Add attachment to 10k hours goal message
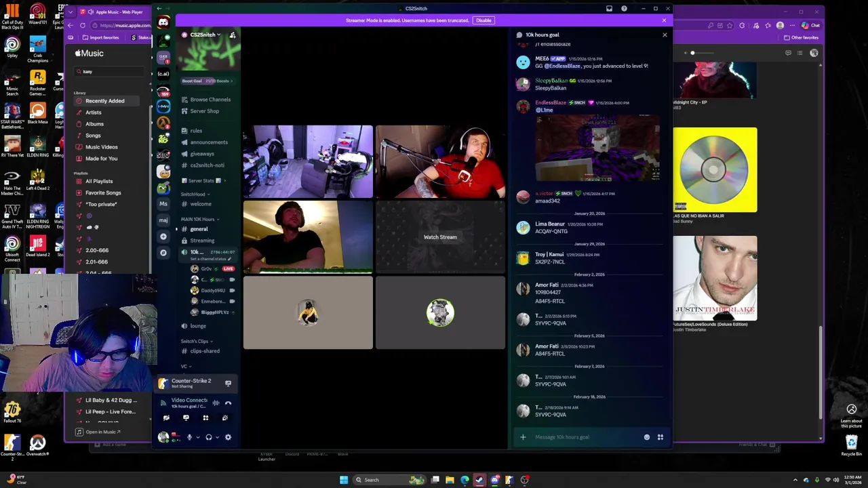 (523, 437)
